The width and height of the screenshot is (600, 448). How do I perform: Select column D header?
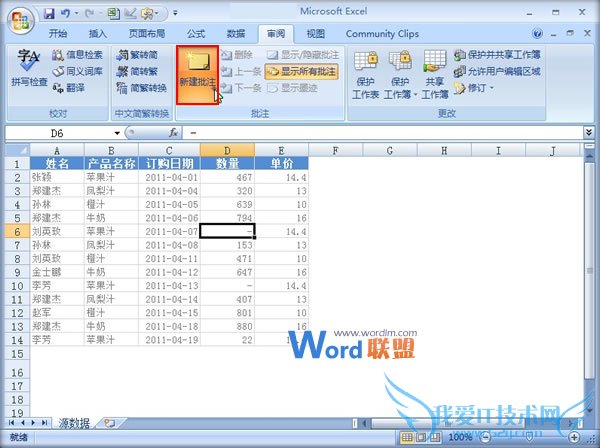pyautogui.click(x=227, y=150)
